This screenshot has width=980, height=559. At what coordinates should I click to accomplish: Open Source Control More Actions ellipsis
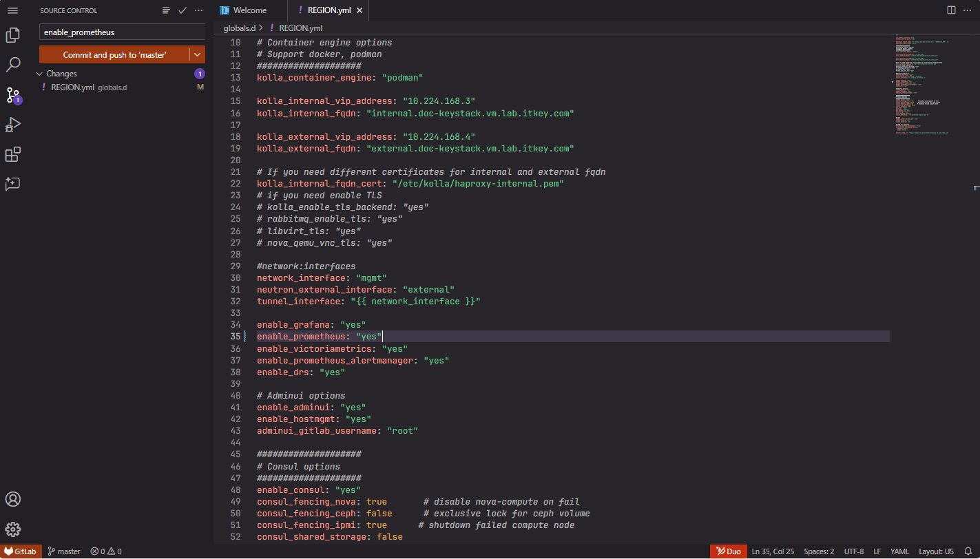198,10
